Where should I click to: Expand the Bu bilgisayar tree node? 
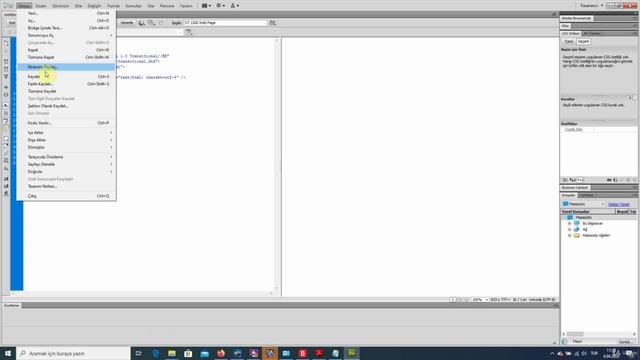[x=569, y=224]
